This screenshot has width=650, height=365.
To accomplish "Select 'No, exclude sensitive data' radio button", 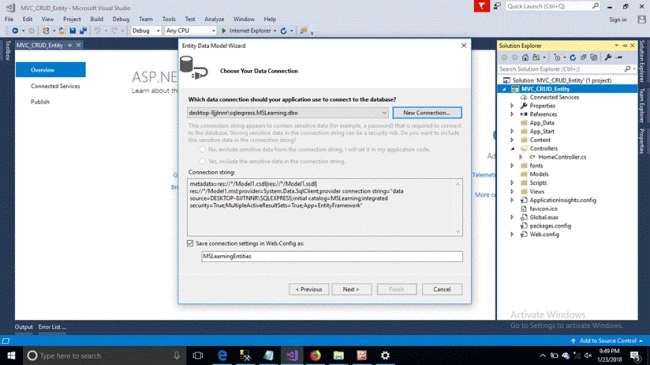I will pos(202,149).
